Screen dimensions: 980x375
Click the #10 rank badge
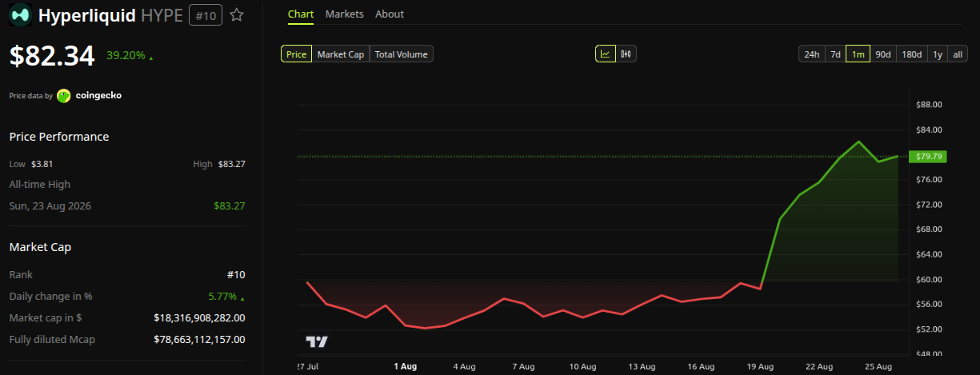(x=206, y=15)
